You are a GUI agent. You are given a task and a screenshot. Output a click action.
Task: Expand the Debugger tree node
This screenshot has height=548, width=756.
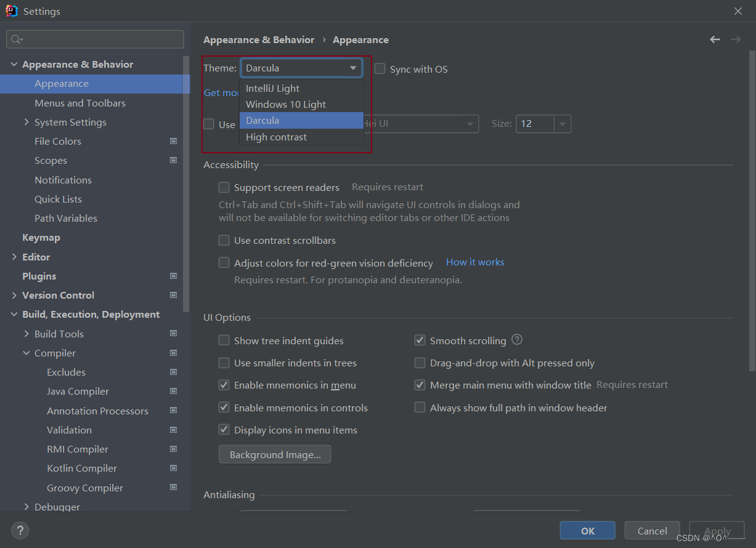[x=26, y=507]
